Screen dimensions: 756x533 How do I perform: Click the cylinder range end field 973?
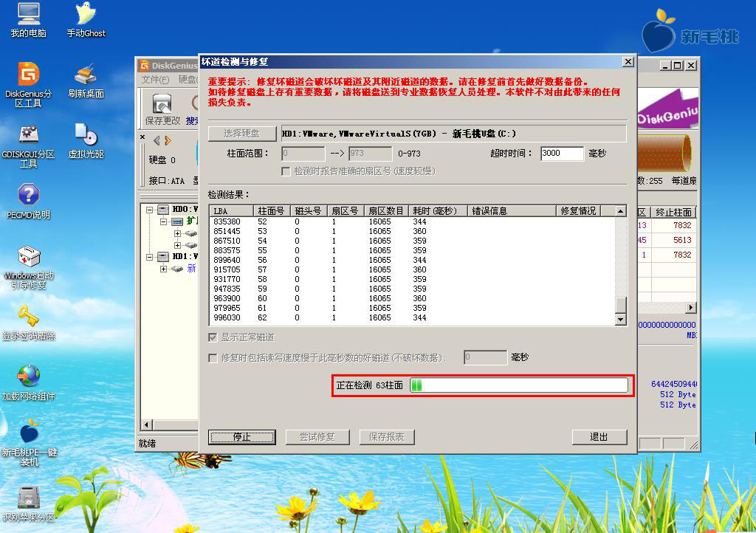[371, 154]
